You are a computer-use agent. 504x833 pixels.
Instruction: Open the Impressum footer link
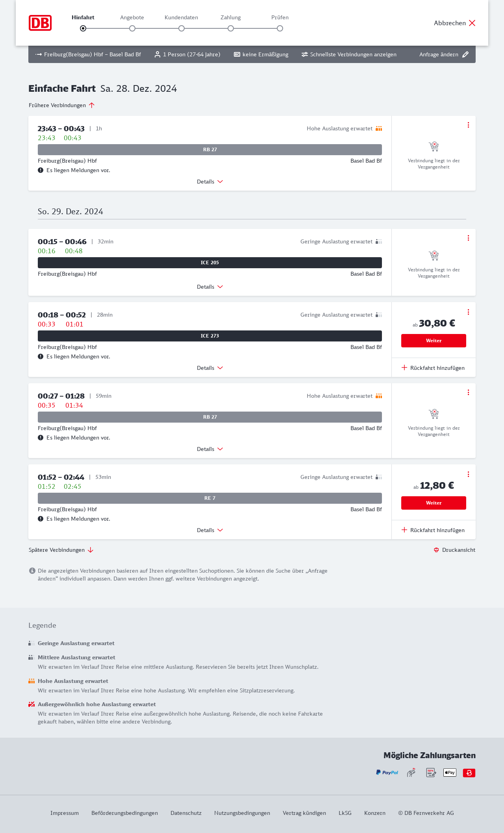tap(65, 813)
